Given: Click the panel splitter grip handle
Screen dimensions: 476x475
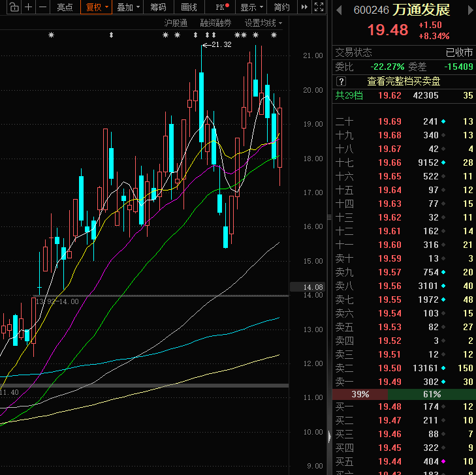Looking at the screenshot, I should (x=329, y=217).
